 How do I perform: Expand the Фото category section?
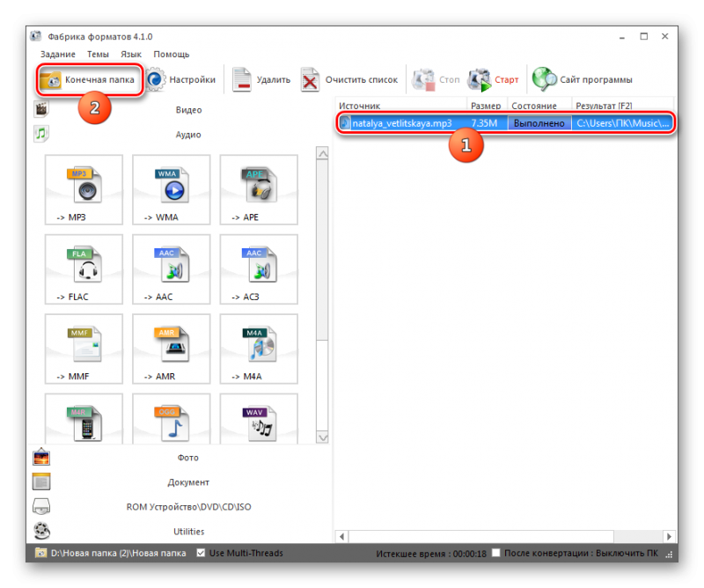(187, 458)
